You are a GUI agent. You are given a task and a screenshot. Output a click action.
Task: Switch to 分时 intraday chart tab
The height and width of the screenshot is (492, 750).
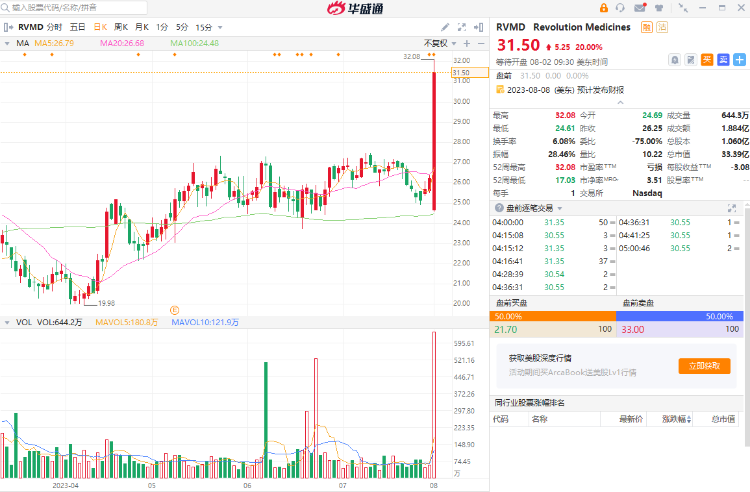(x=53, y=27)
